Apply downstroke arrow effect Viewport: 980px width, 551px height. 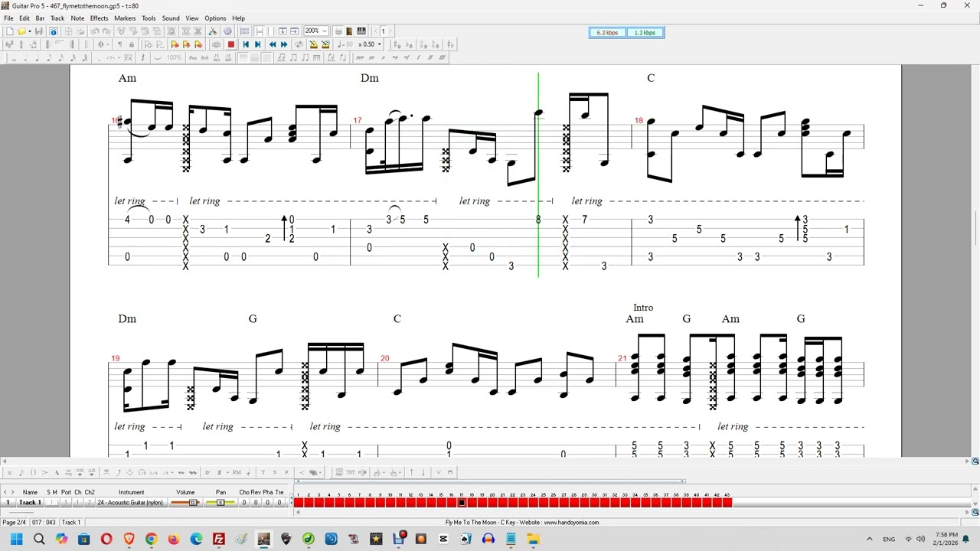pyautogui.click(x=423, y=472)
